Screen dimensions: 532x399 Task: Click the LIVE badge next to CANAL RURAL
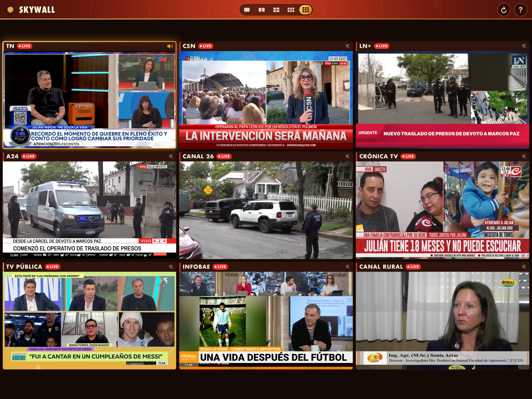pos(413,267)
